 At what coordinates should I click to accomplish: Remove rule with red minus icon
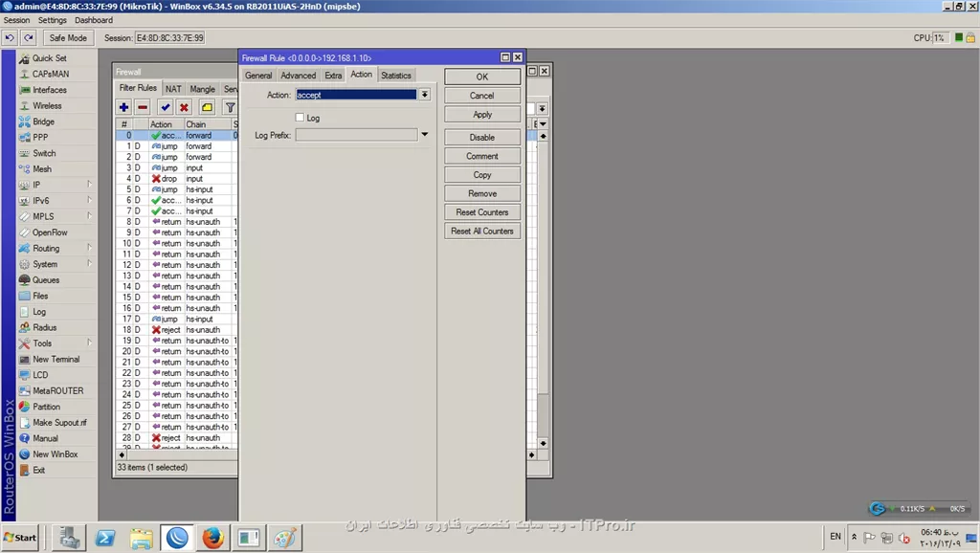(x=143, y=107)
